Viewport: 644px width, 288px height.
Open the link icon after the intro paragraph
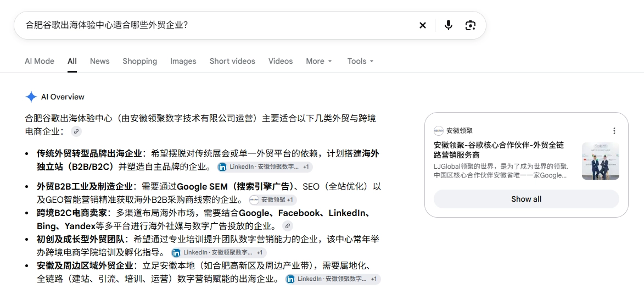pos(76,132)
